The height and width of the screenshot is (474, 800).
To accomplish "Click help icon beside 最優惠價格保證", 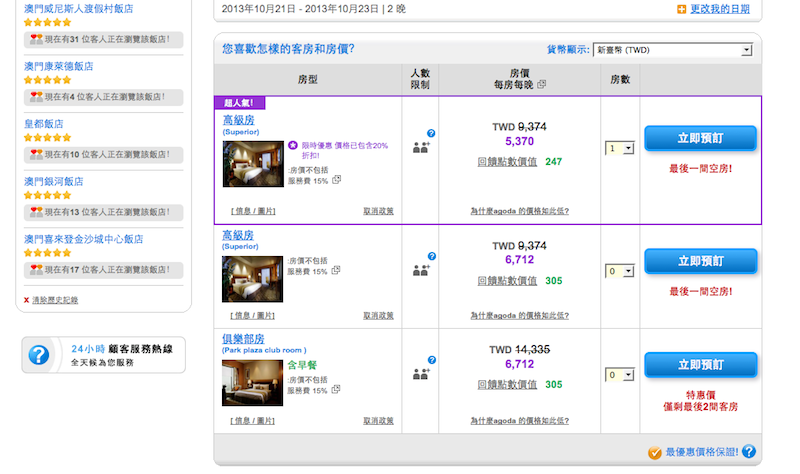I will [749, 452].
